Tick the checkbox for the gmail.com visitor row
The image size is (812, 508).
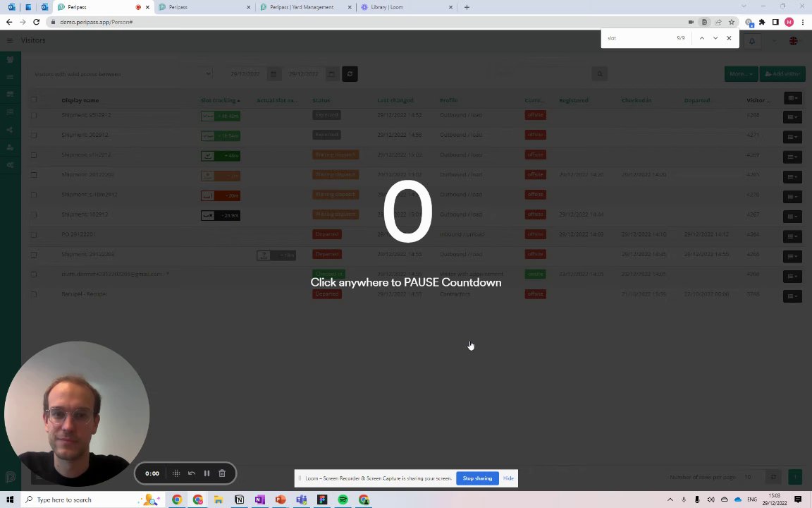[x=34, y=274]
